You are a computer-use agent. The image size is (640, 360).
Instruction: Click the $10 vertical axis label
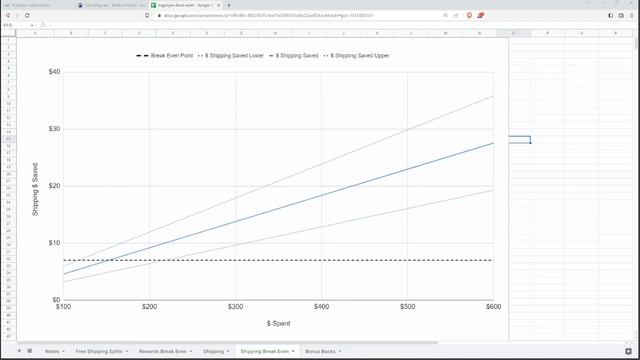[54, 243]
